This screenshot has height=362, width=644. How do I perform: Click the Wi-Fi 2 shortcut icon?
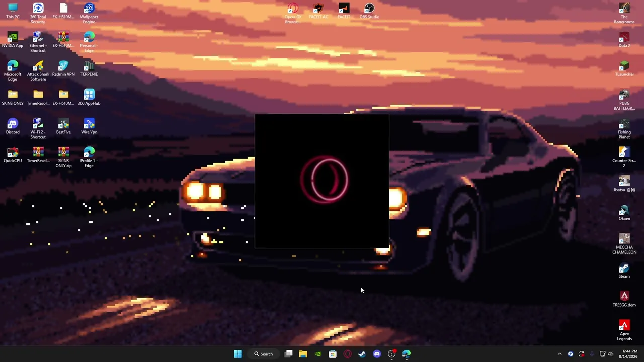tap(38, 129)
